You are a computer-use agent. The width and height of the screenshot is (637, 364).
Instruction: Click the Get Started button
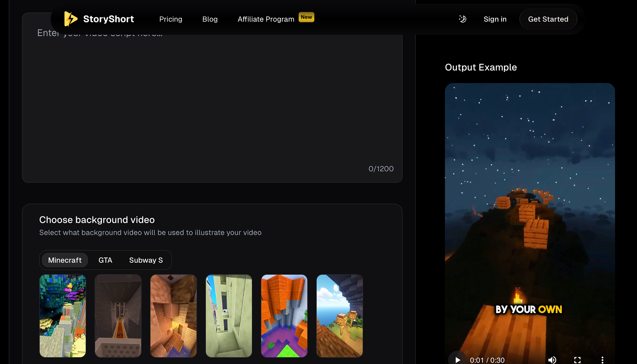(548, 19)
